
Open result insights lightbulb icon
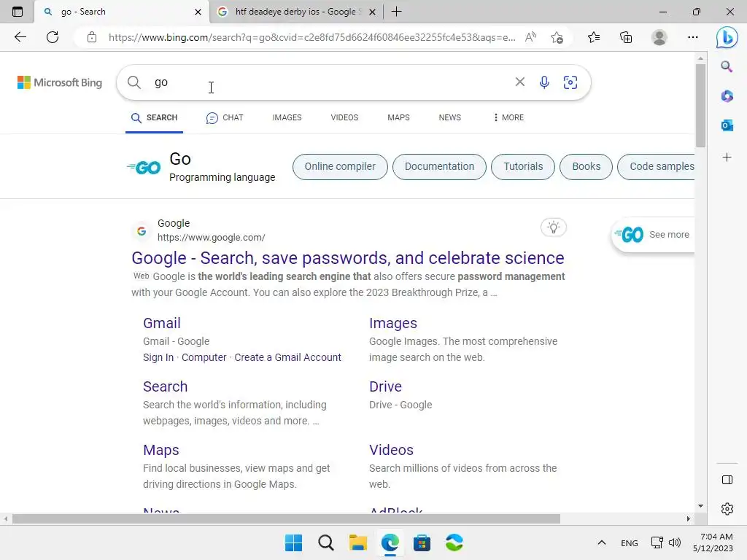(553, 227)
